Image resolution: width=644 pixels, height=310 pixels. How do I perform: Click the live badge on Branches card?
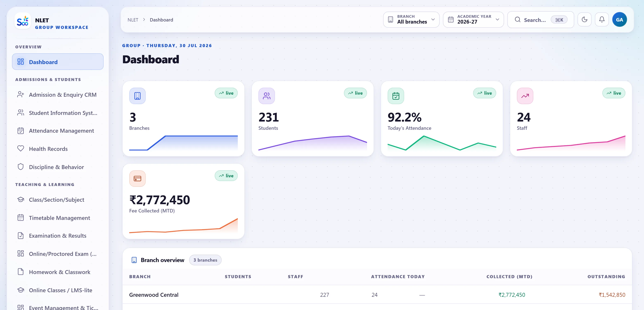click(x=226, y=93)
